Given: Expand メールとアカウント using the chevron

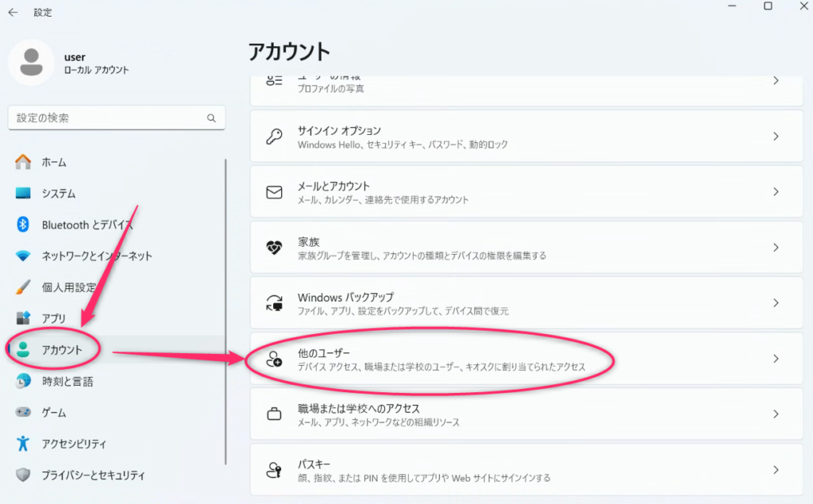Looking at the screenshot, I should [x=776, y=192].
